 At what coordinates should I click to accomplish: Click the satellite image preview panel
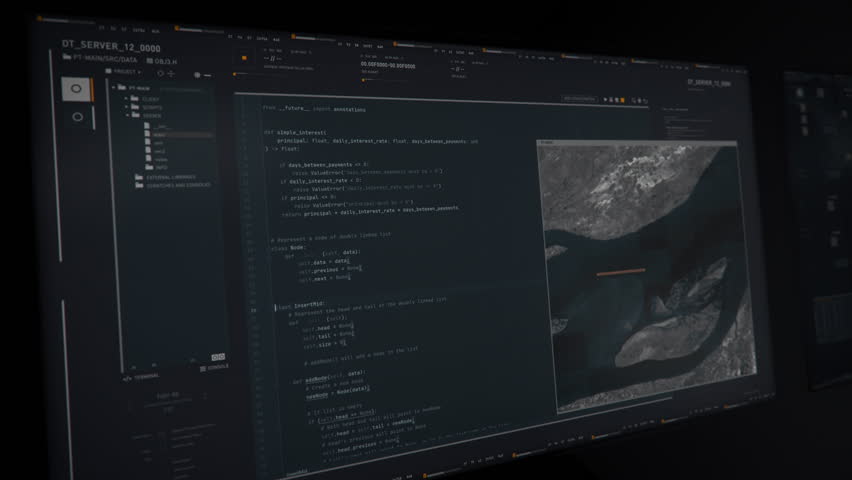646,275
